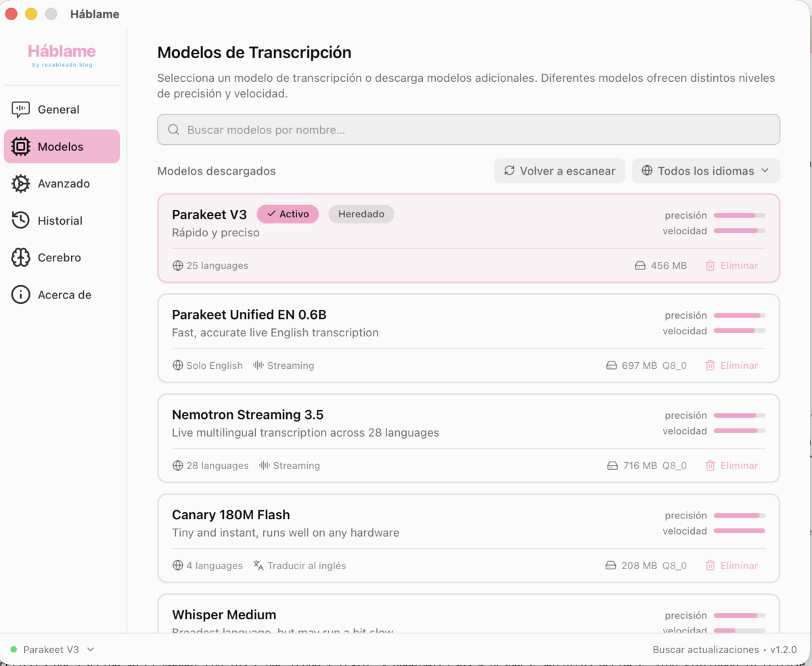
Task: Click the translate icon beside Traducir al inglés
Action: point(258,566)
